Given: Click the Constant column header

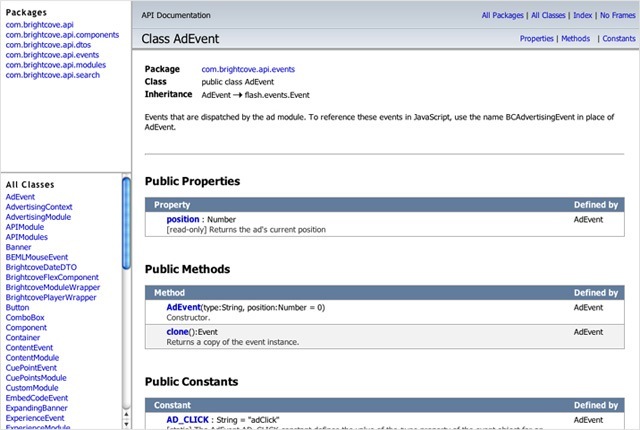Looking at the screenshot, I should 172,406.
